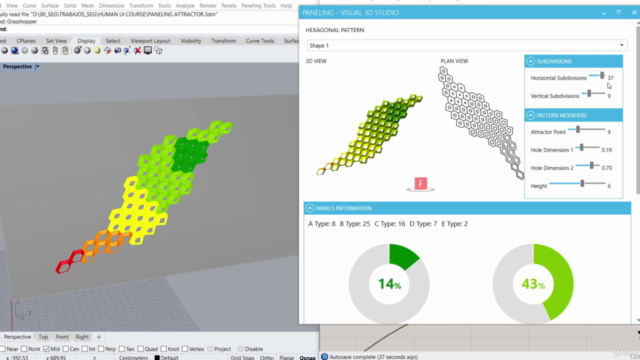640x360 pixels.
Task: Click the Attractor Point slider handle
Action: coord(578,129)
